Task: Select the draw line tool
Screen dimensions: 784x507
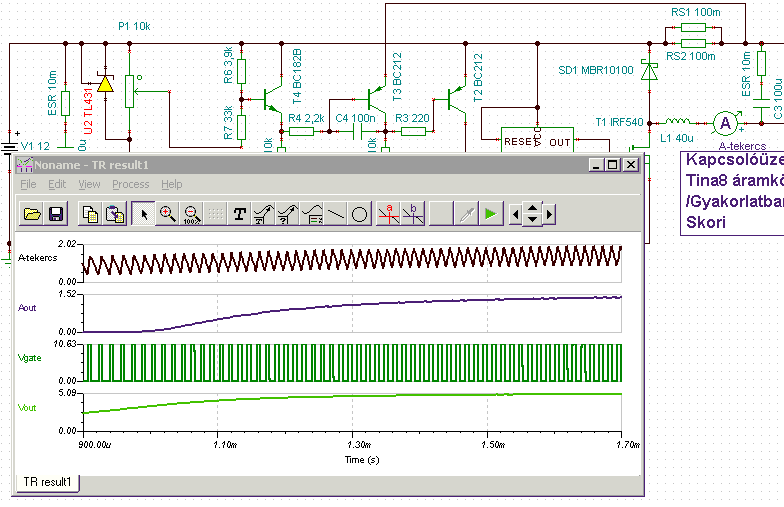Action: pyautogui.click(x=335, y=213)
